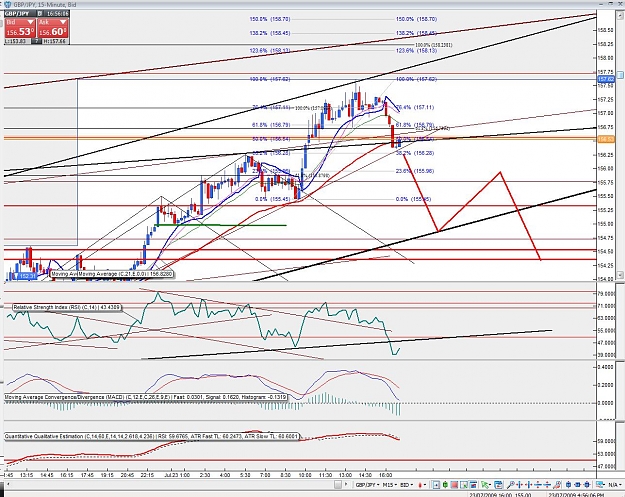This screenshot has height=497, width=625.
Task: Click the green candlestick indicator icon
Action: click(x=445, y=485)
